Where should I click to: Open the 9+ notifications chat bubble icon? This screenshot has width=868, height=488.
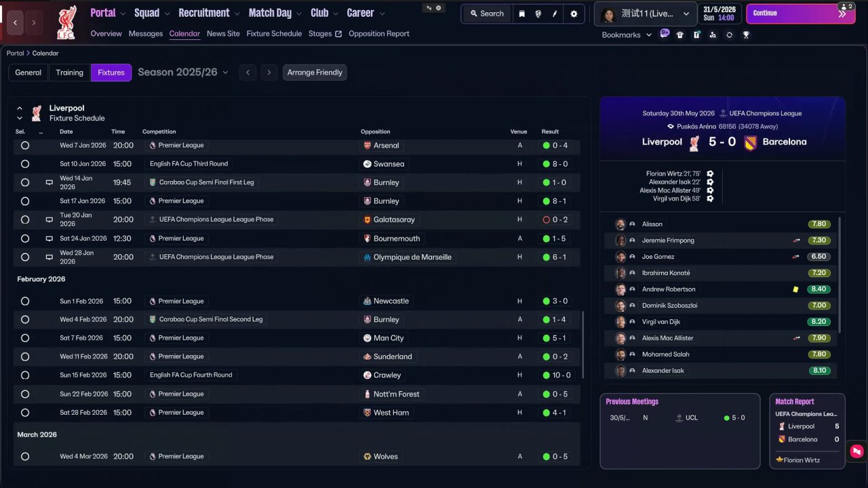click(x=665, y=34)
